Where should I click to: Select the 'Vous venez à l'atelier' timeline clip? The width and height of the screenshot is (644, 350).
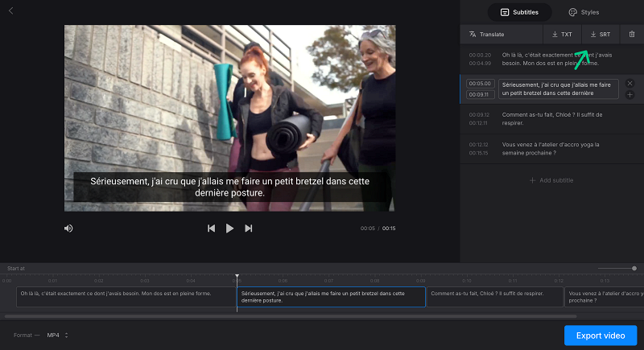pyautogui.click(x=605, y=297)
